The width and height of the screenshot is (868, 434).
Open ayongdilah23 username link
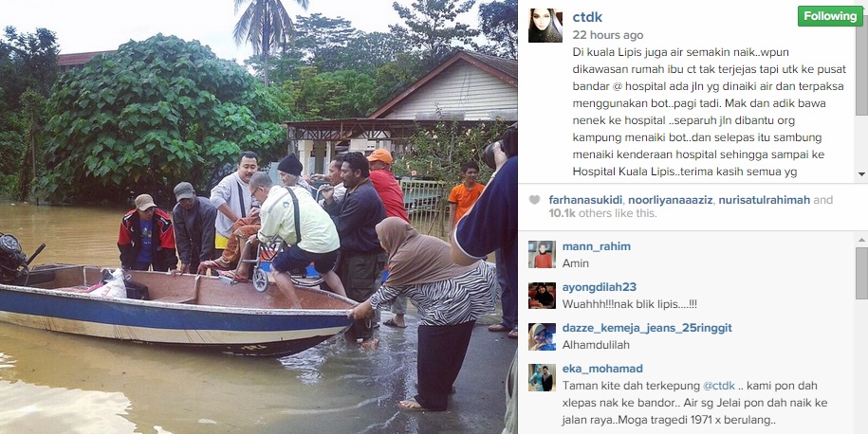[x=599, y=287]
